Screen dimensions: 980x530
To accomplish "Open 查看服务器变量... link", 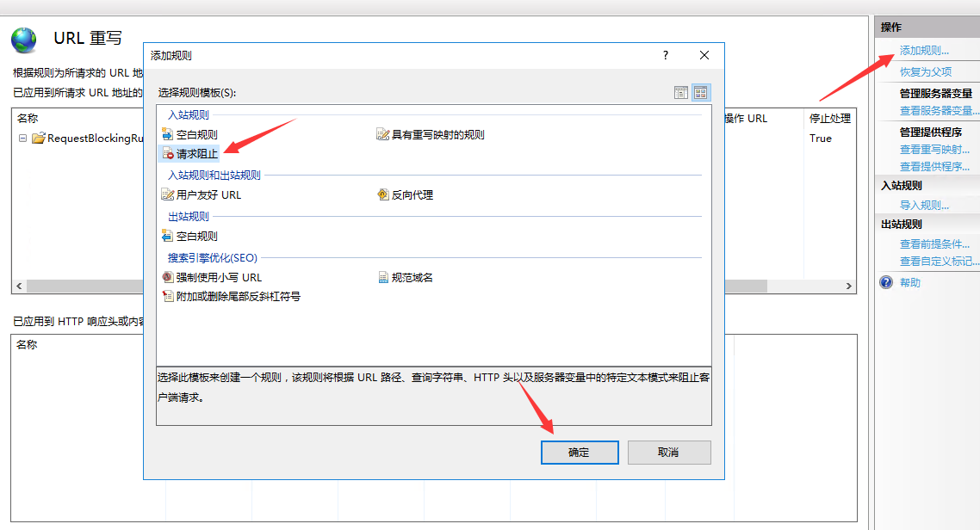I will point(939,111).
